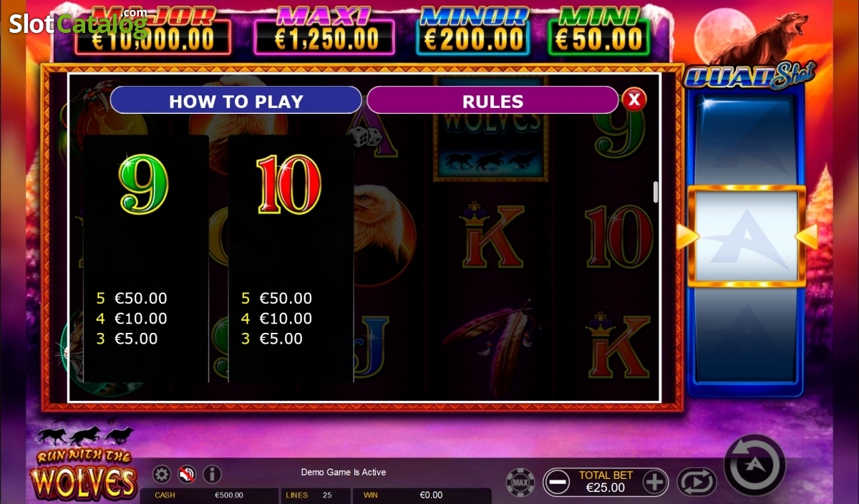Toggle the autoplay loop button
This screenshot has height=504, width=859.
(697, 482)
